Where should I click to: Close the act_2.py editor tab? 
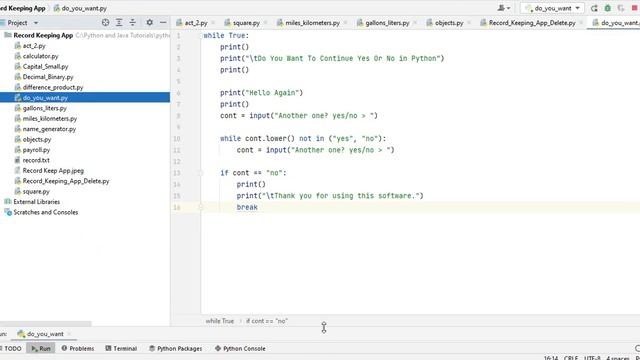213,23
